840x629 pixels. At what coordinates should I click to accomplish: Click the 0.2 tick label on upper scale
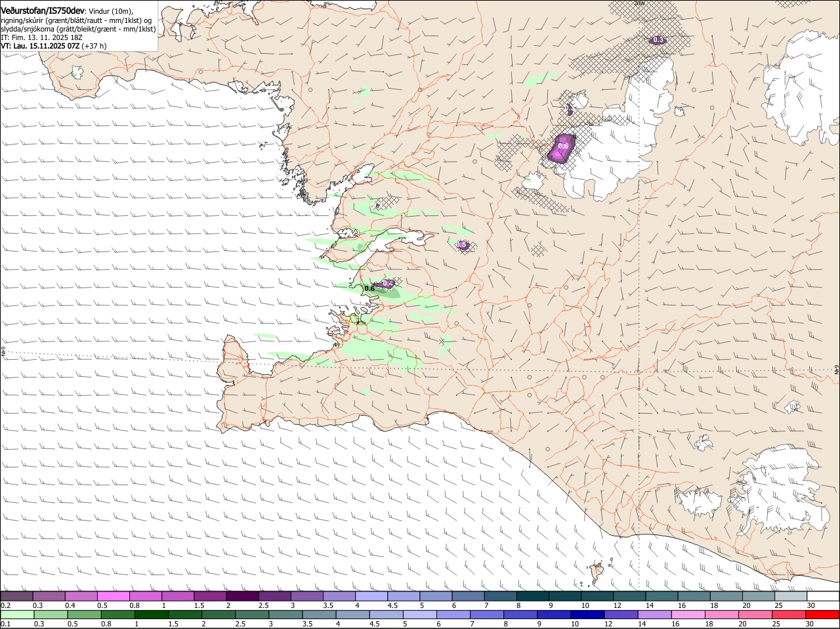pyautogui.click(x=5, y=605)
